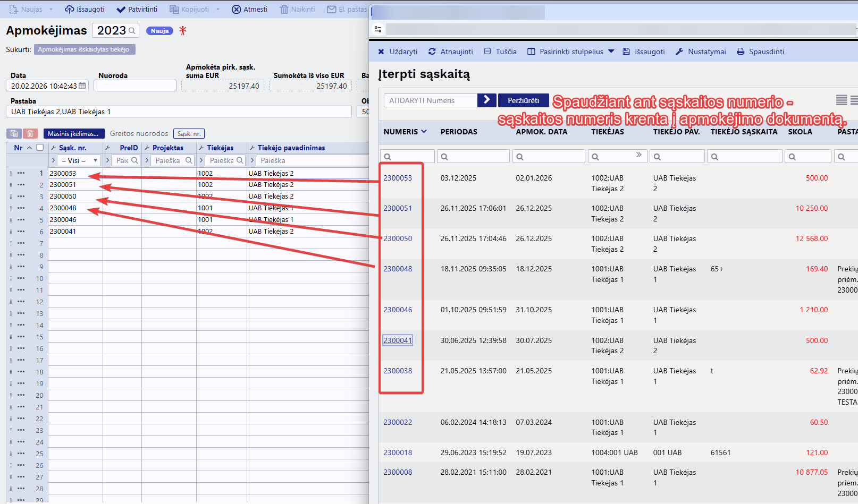Click the Išsaugoti cloud save icon

69,10
